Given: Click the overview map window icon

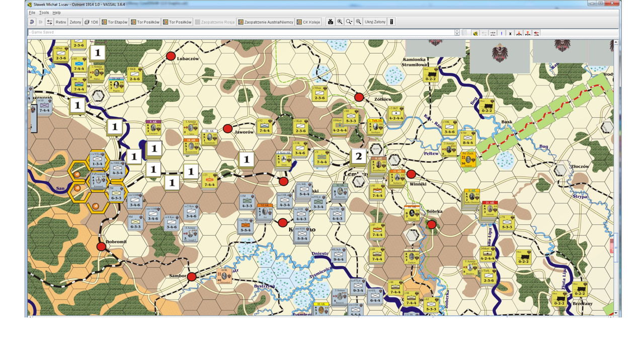Looking at the screenshot, I should click(392, 22).
